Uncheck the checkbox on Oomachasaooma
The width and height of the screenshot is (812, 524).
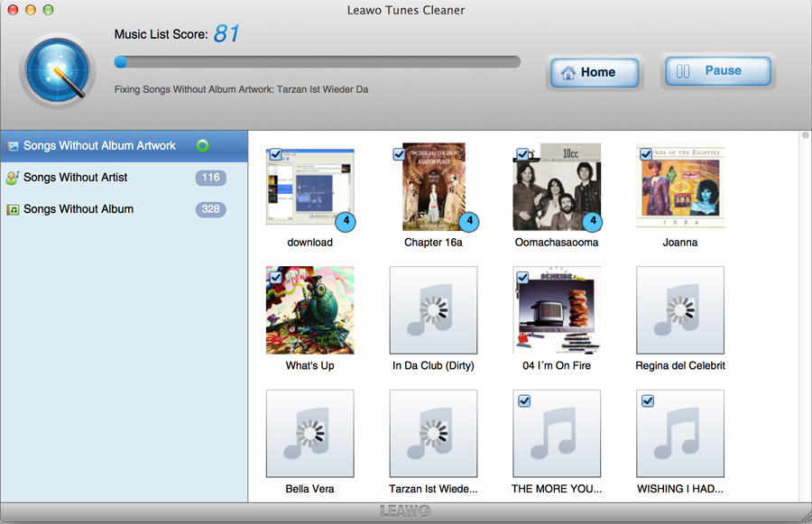[522, 154]
